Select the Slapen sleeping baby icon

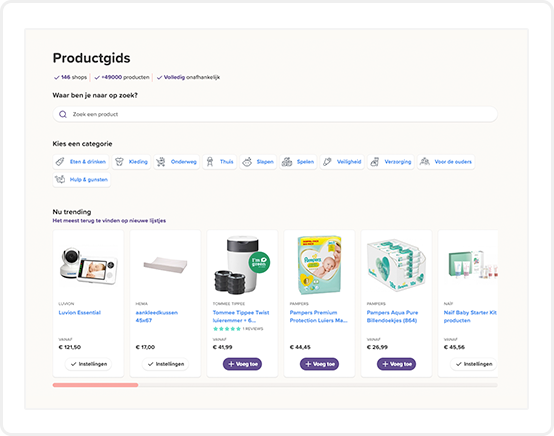pyautogui.click(x=247, y=162)
